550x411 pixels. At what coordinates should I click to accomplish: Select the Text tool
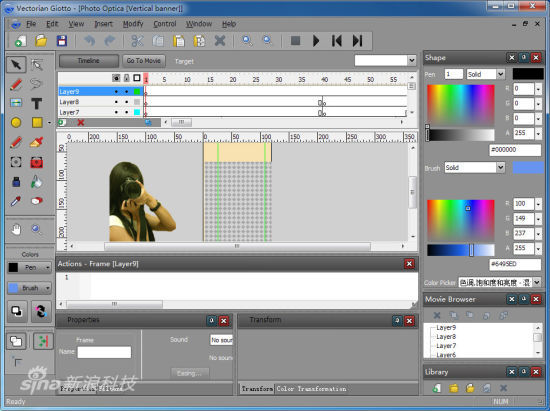(x=36, y=103)
